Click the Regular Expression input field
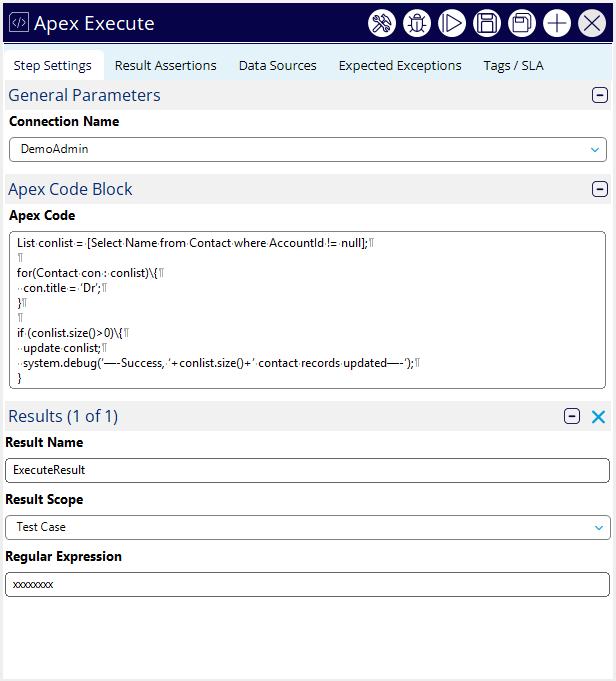The image size is (616, 681). point(308,584)
